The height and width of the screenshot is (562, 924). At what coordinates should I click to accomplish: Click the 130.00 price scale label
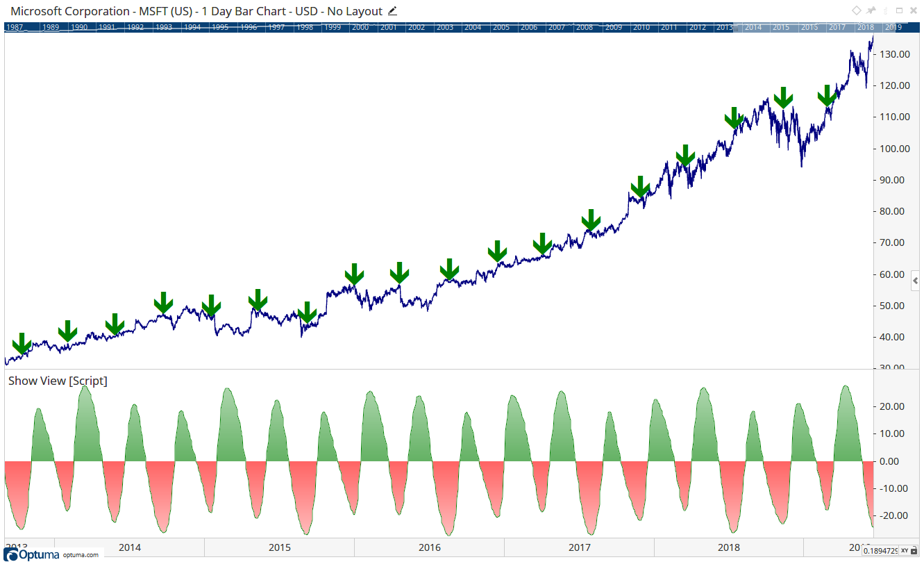pos(896,54)
